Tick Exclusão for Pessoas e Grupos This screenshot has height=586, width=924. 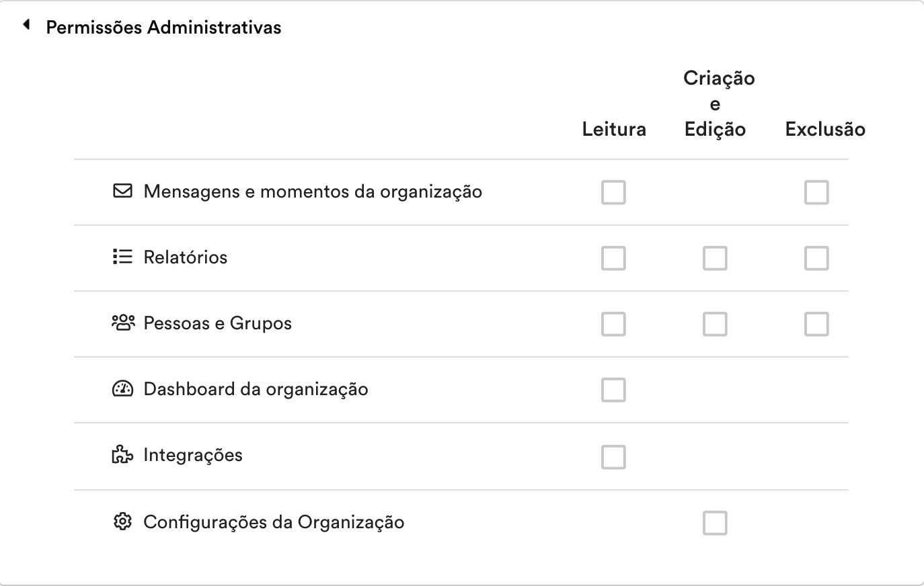click(816, 324)
